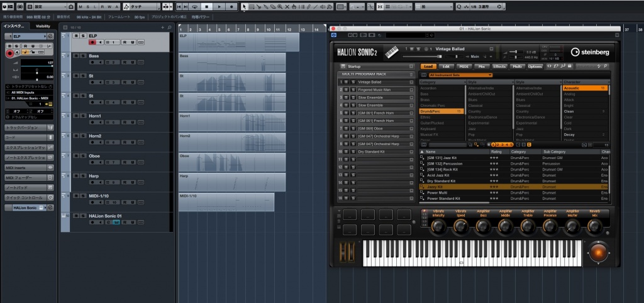Open the Edit tab in HALion Sonic
This screenshot has width=644, height=303.
pyautogui.click(x=446, y=66)
